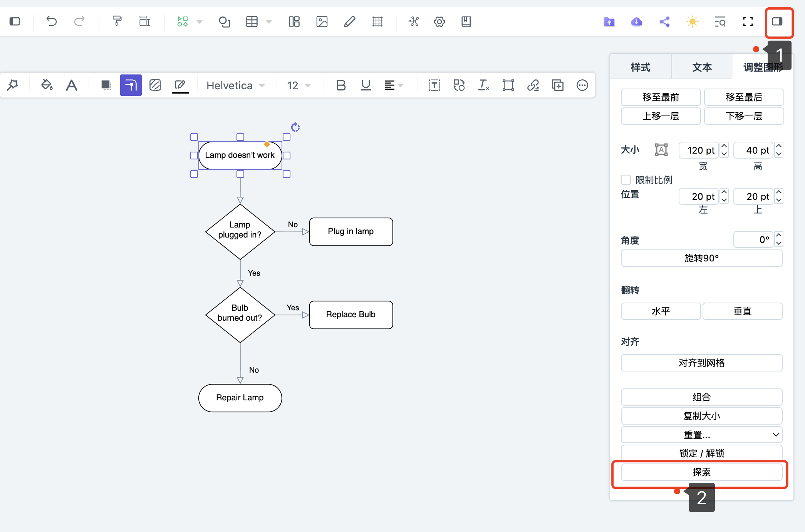Toggle light theme sun icon
Image resolution: width=805 pixels, height=532 pixels.
[x=692, y=22]
